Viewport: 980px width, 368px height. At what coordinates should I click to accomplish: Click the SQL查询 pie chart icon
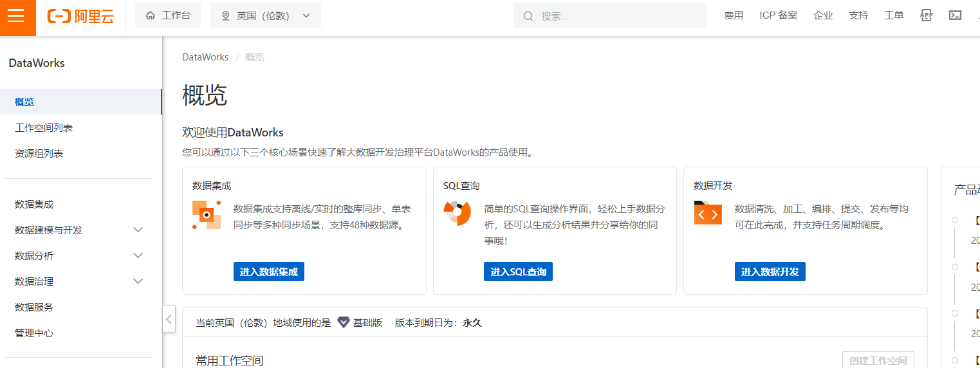pos(458,214)
